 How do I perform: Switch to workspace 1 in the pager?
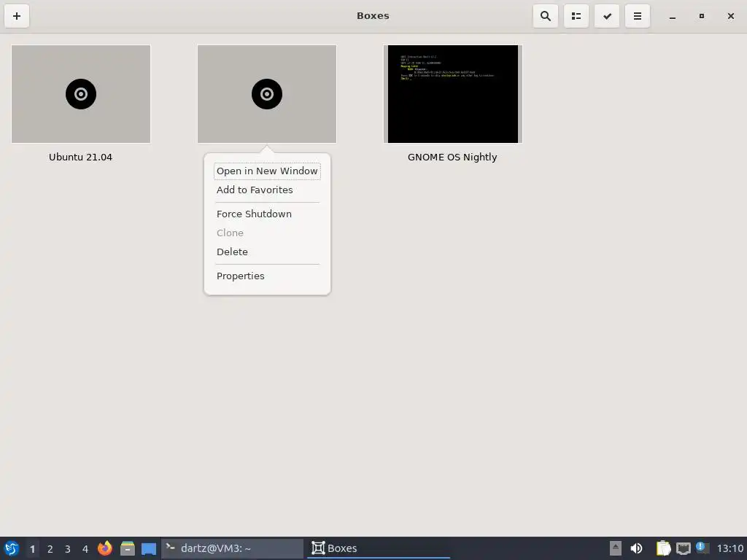click(32, 548)
